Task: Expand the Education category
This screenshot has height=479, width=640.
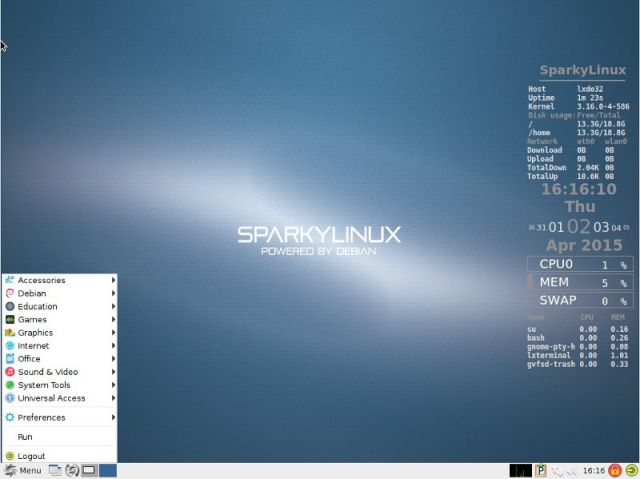Action: [60, 306]
